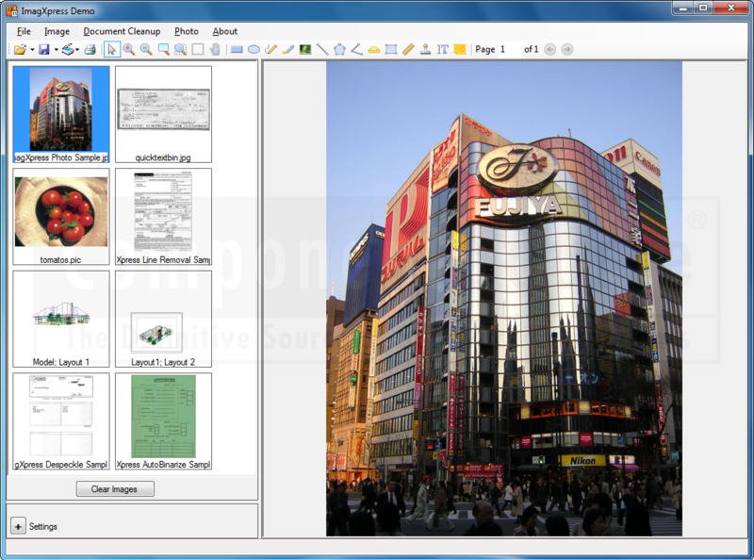Select the yellow Protractor annotation tool
This screenshot has height=560, width=754.
click(373, 49)
